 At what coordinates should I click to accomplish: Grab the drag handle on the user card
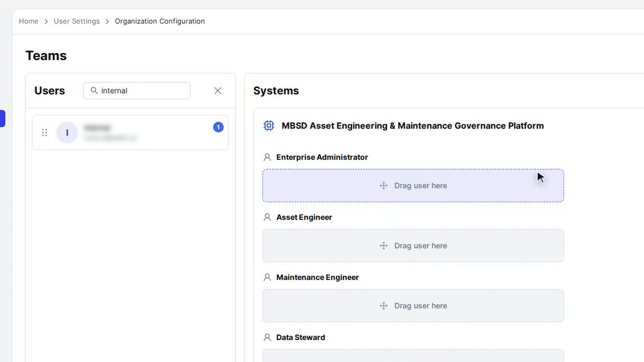[44, 132]
